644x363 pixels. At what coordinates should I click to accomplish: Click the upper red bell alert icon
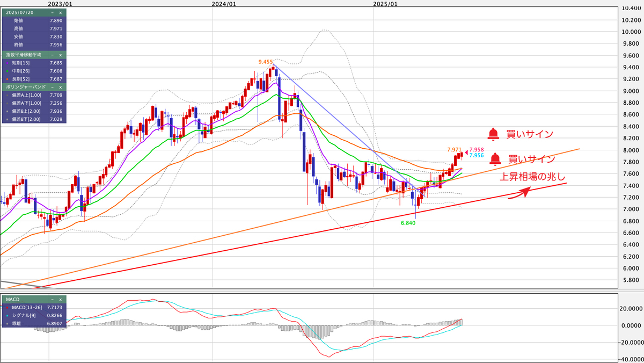pos(493,134)
